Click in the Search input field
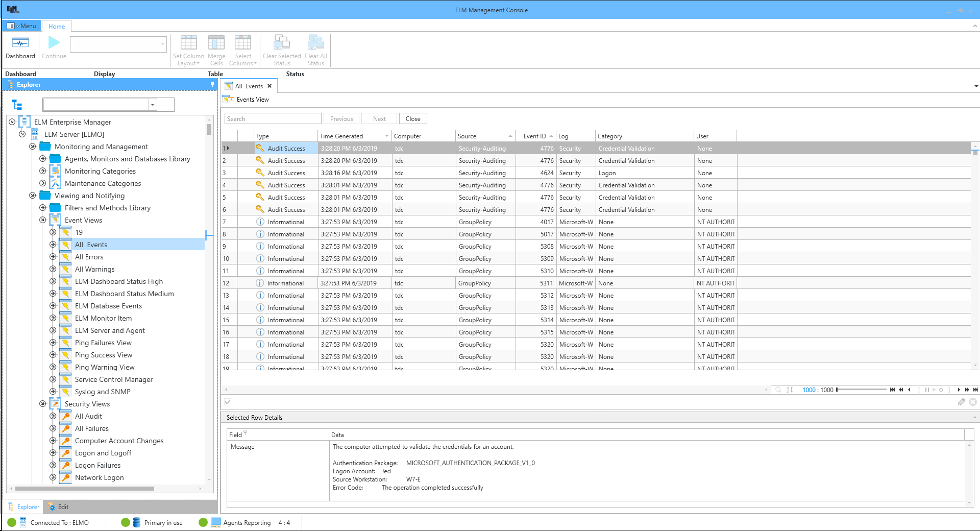 tap(273, 119)
